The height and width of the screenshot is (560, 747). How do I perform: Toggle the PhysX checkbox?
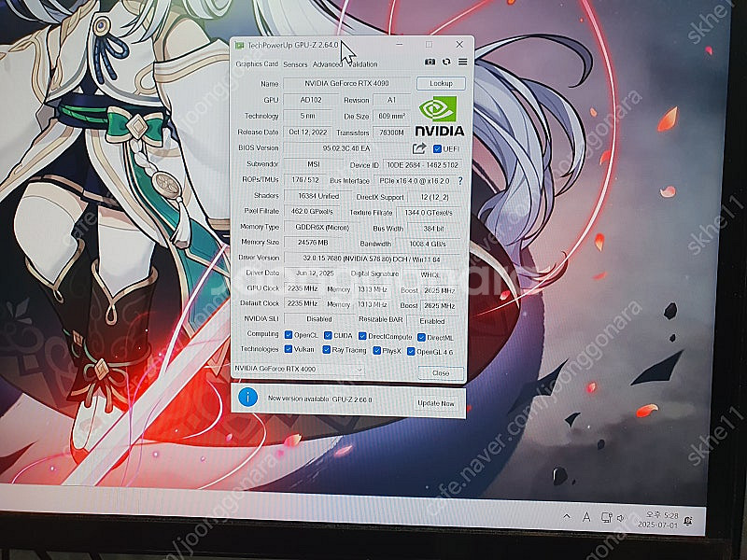(377, 351)
